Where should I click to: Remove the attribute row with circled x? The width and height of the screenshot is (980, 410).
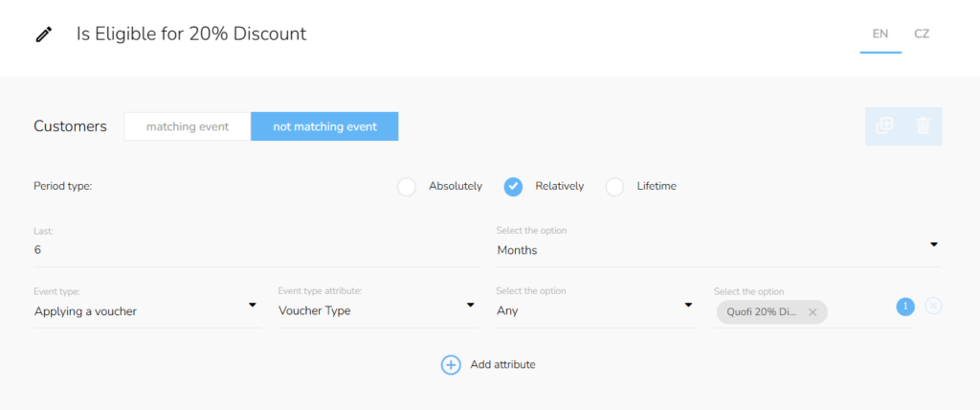click(x=933, y=307)
